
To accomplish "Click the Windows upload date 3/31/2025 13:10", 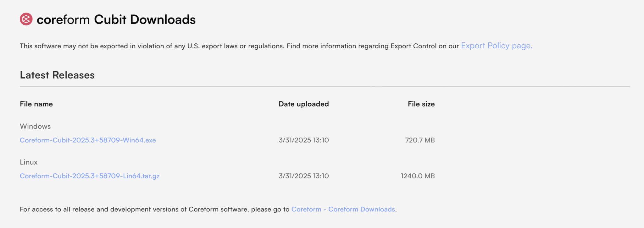I will click(303, 140).
